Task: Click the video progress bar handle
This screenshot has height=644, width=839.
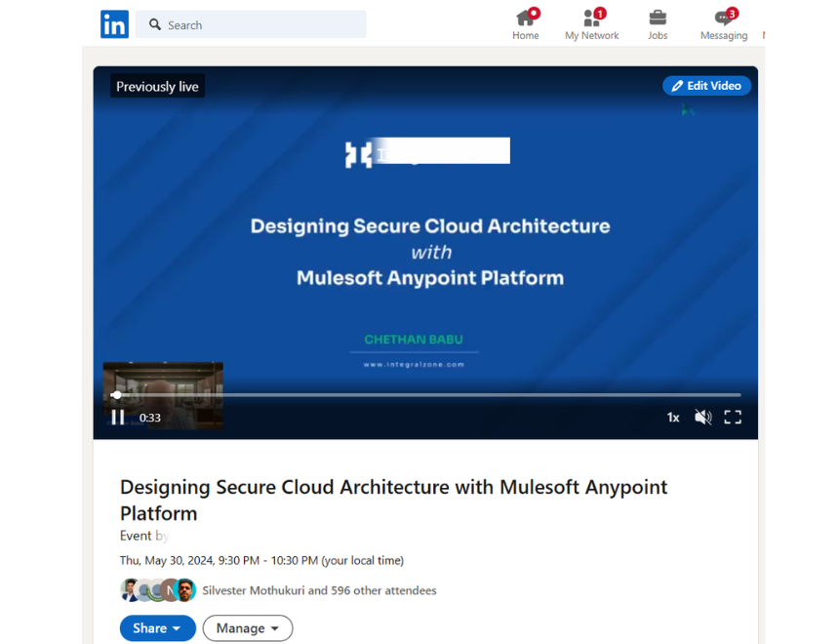Action: click(116, 395)
